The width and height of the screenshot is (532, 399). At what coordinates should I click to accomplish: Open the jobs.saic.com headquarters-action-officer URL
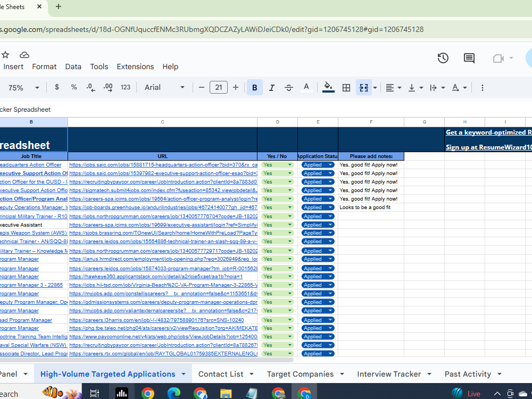[163, 165]
